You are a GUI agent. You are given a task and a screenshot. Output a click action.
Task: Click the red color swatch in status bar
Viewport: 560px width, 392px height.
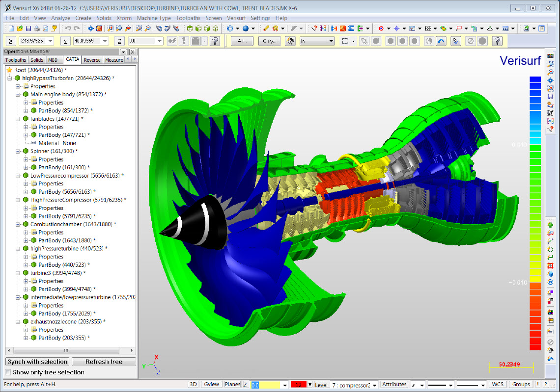coord(299,385)
